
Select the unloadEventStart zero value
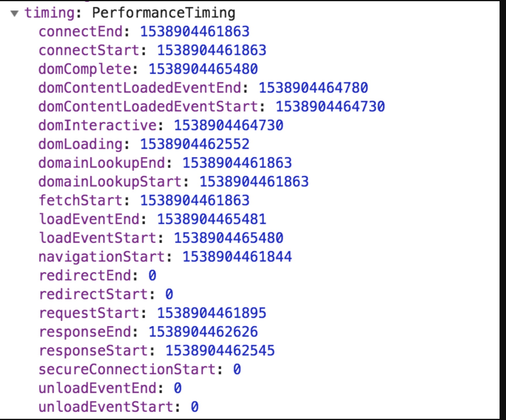click(195, 407)
